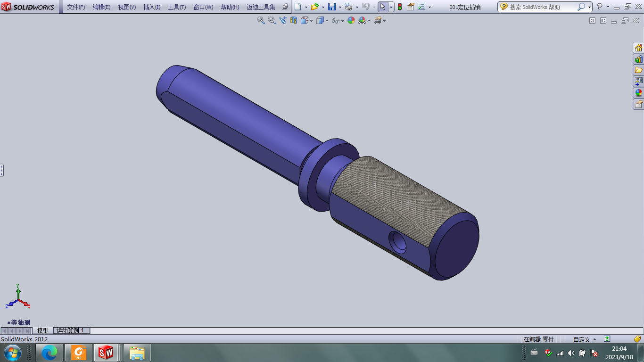The height and width of the screenshot is (362, 644).
Task: Expand the Options dropdown arrow
Action: 429,7
